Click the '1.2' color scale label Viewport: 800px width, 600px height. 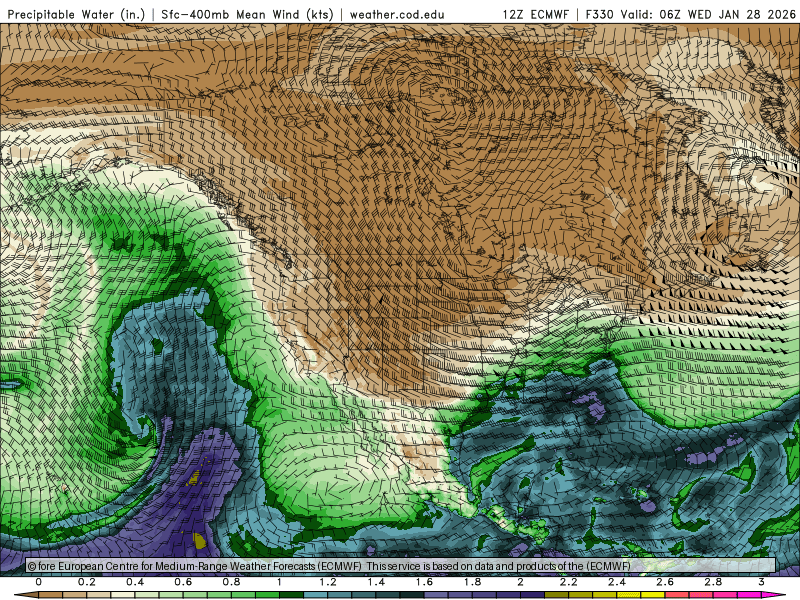tap(328, 582)
